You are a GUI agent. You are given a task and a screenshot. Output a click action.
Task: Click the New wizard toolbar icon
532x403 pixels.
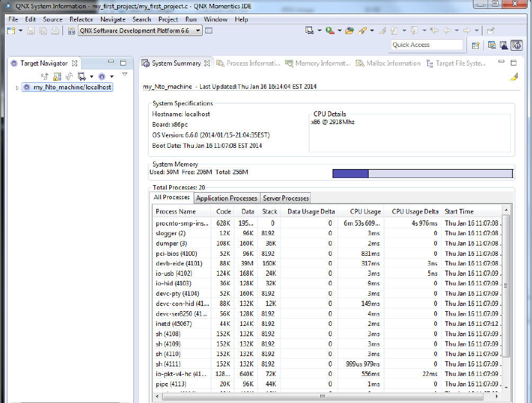click(11, 31)
